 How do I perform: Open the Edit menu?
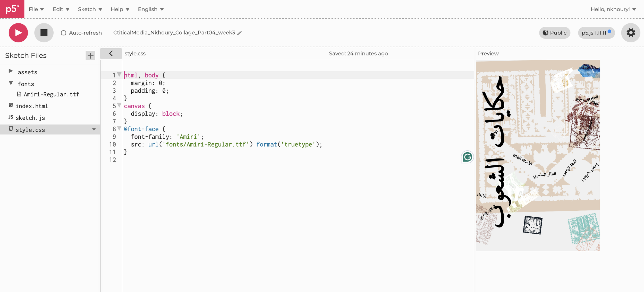coord(61,9)
